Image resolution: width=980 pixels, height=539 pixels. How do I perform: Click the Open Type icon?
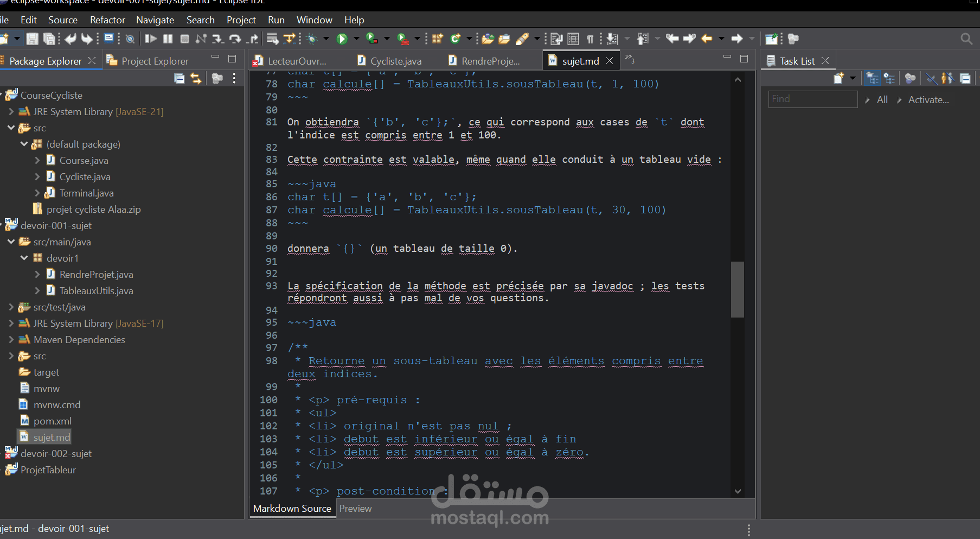pyautogui.click(x=488, y=39)
